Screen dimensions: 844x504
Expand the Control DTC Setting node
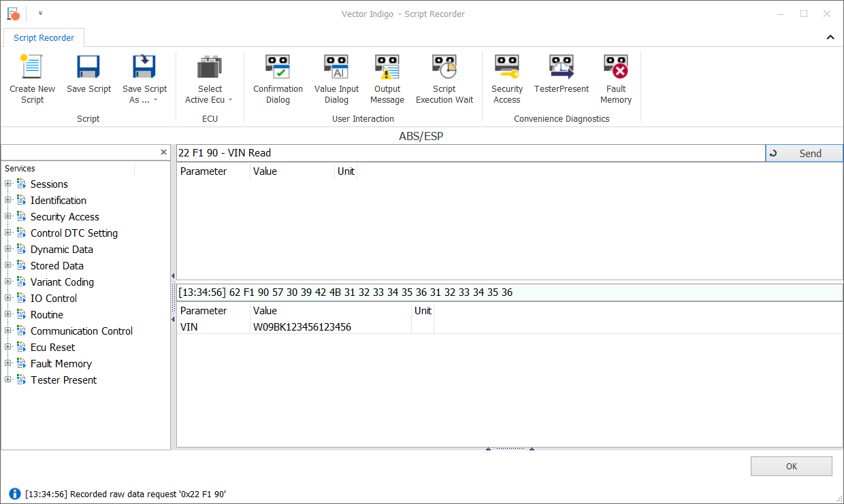[8, 233]
